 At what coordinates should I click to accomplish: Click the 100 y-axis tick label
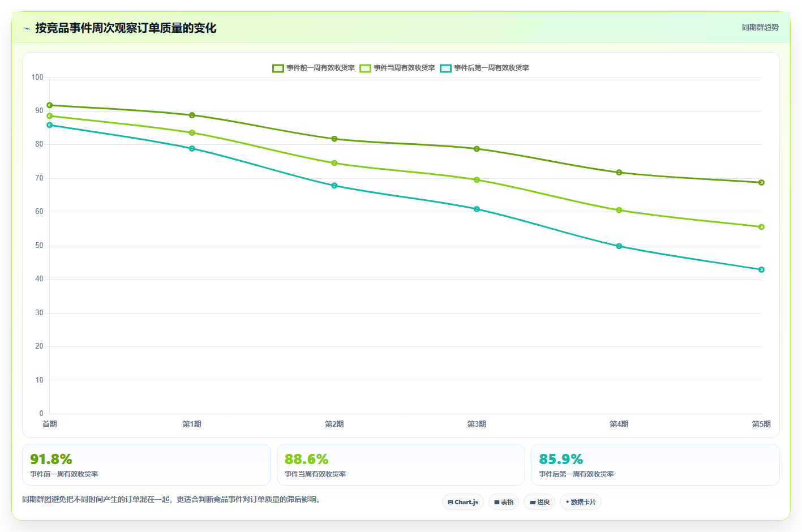pos(37,78)
